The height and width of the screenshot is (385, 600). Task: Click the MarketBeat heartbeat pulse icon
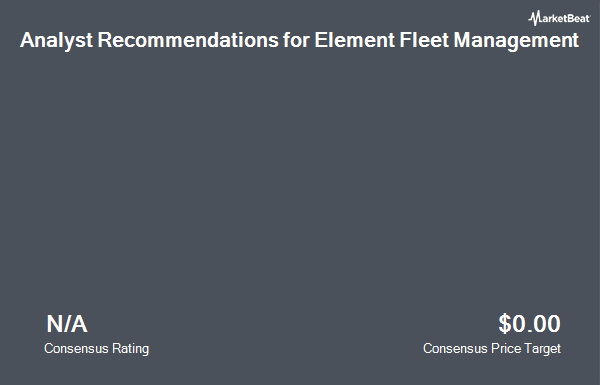[534, 18]
